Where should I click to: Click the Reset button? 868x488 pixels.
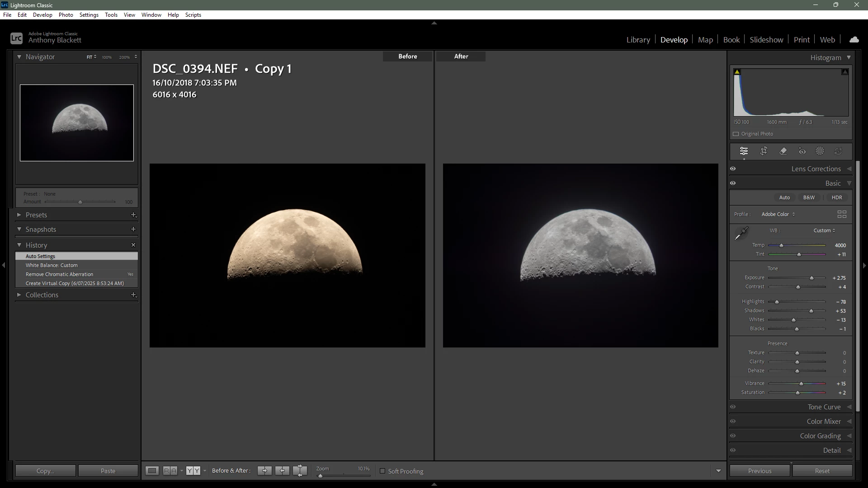pyautogui.click(x=822, y=471)
